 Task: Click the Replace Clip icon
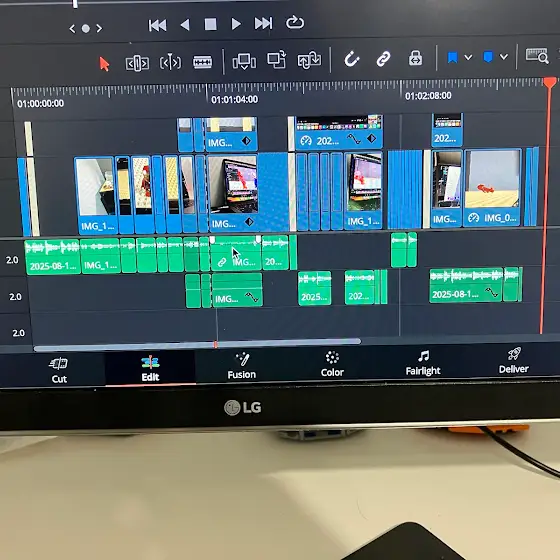tap(309, 59)
